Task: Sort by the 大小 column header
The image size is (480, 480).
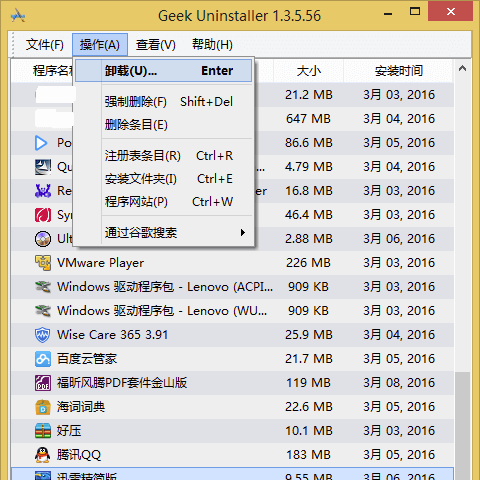Action: [309, 71]
